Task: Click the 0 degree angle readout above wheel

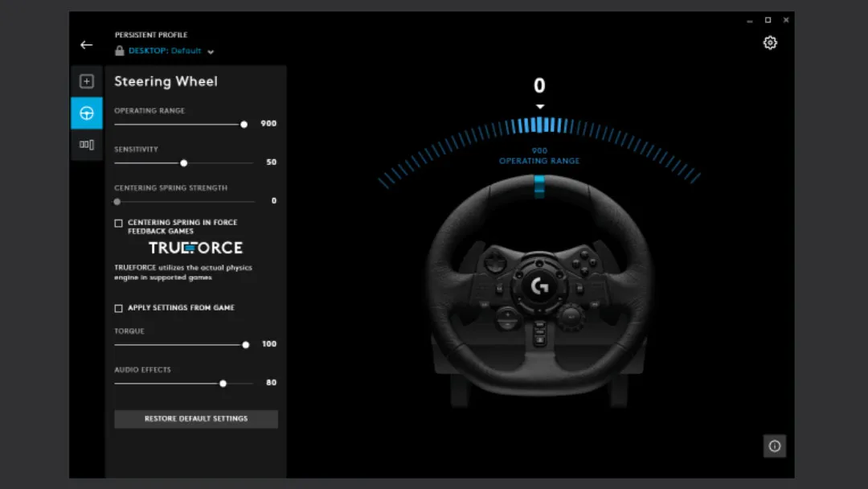Action: tap(539, 85)
